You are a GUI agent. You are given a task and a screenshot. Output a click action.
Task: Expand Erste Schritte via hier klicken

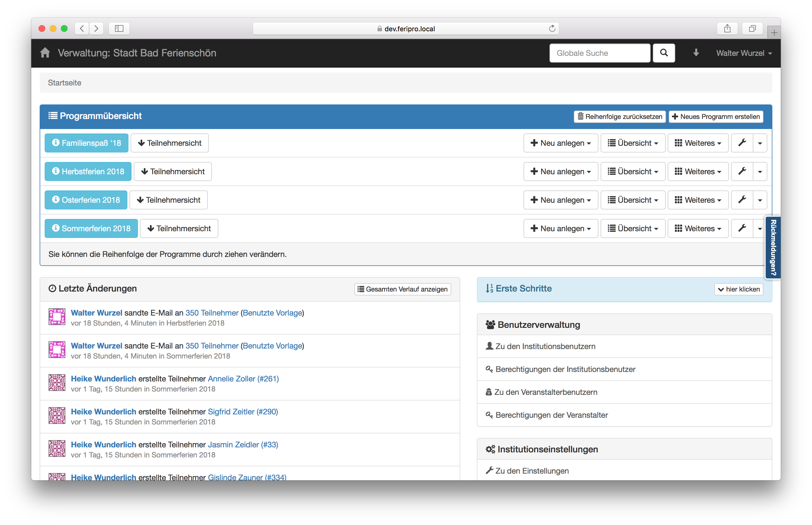[738, 289]
